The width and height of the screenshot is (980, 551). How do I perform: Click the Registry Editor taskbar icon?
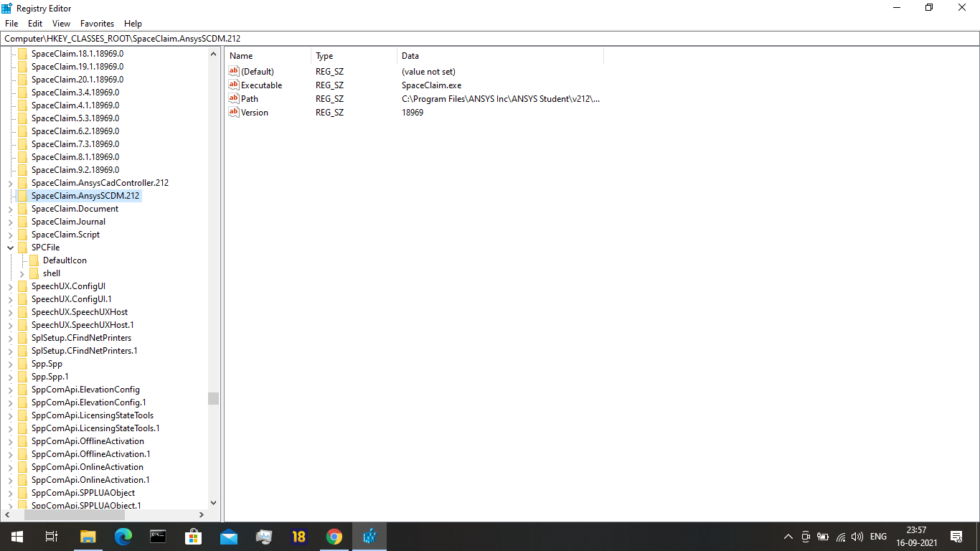click(x=369, y=537)
